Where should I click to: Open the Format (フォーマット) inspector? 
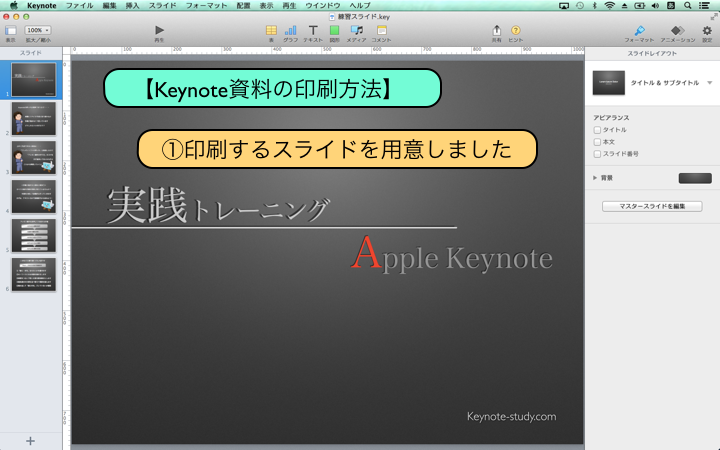[x=639, y=31]
